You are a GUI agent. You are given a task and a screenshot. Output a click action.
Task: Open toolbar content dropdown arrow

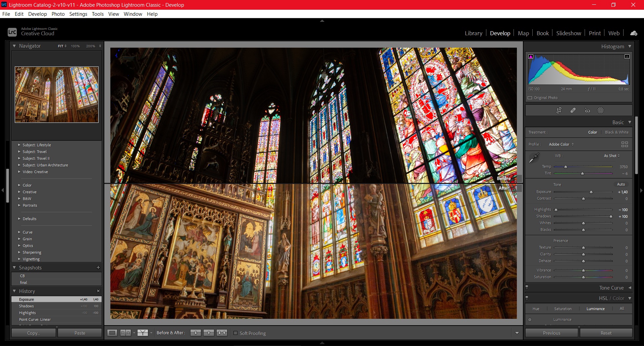[x=517, y=333]
